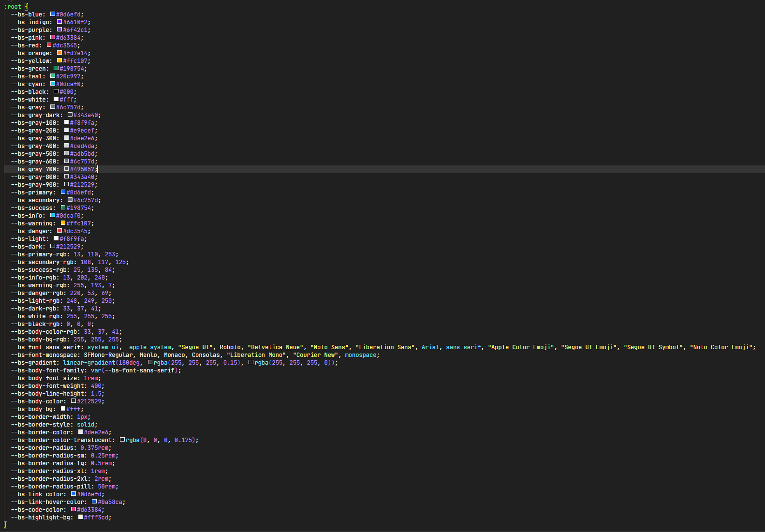
Task: Click the --bs-warning-rgb property name
Action: coord(39,285)
